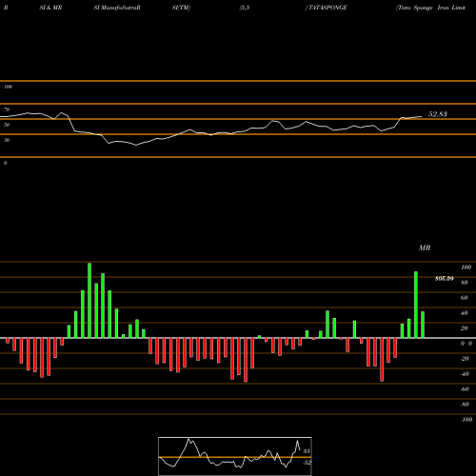Click the 'SI & MR' header text
This screenshot has width=476, height=476.
coord(50,8)
